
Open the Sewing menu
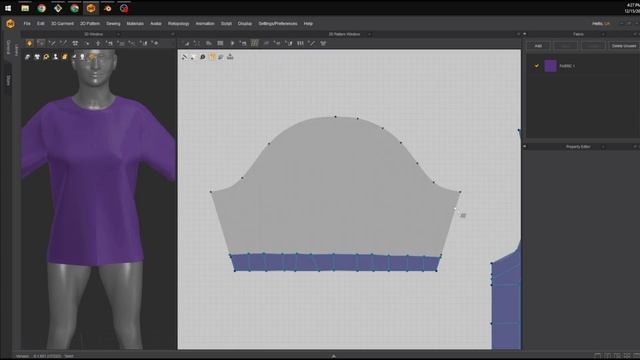pos(113,24)
